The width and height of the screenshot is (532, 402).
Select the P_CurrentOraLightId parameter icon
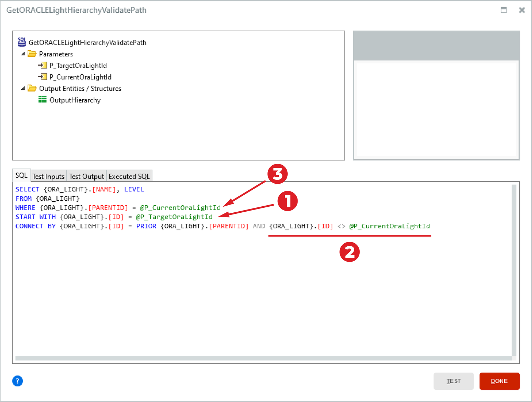(x=43, y=77)
